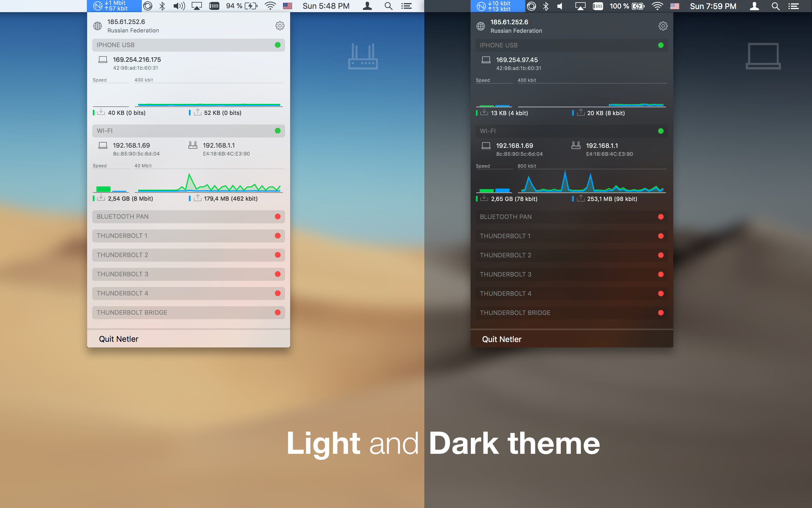Expand THUNDERBOLT 3 in dark panel
This screenshot has width=812, height=508.
572,275
